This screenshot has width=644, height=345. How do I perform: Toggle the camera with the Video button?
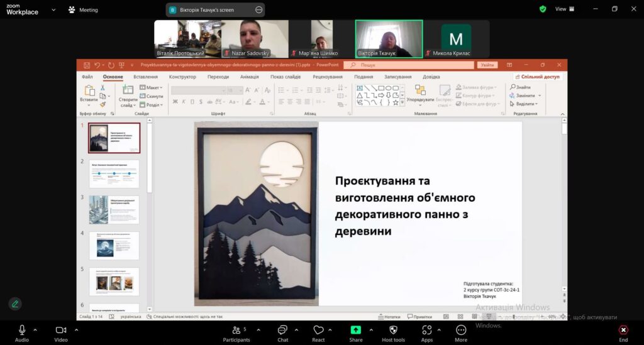click(61, 331)
